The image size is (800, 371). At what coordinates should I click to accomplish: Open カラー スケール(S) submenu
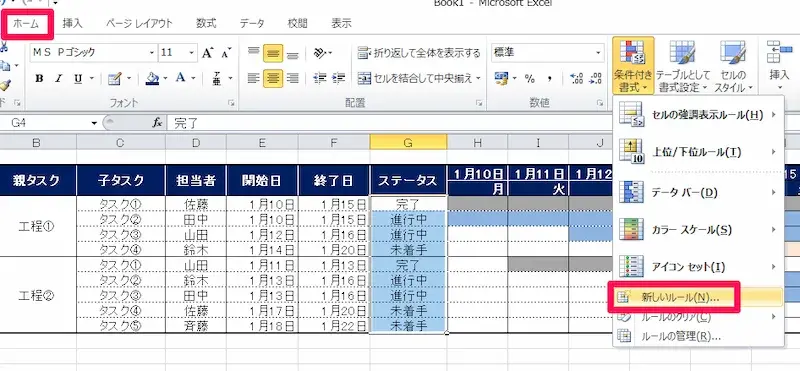coord(698,230)
